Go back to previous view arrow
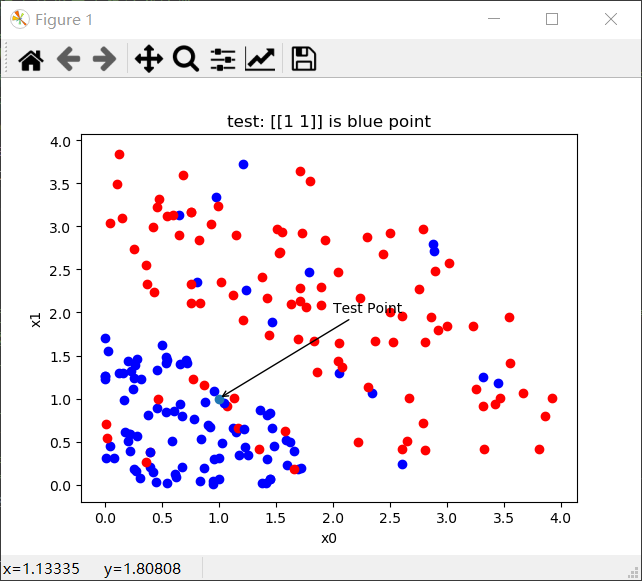Viewport: 642px width, 581px height. pos(68,59)
